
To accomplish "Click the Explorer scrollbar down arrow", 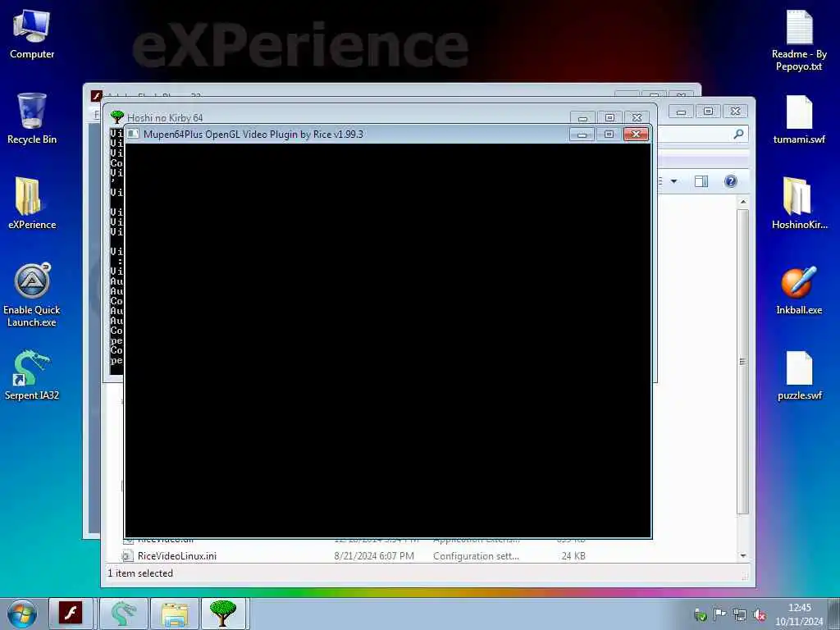I will (743, 555).
